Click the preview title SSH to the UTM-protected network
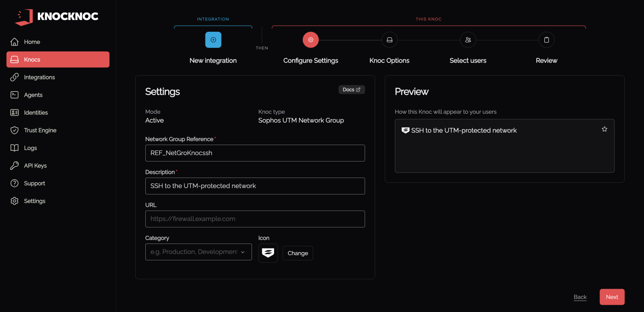644x312 pixels. coord(464,131)
